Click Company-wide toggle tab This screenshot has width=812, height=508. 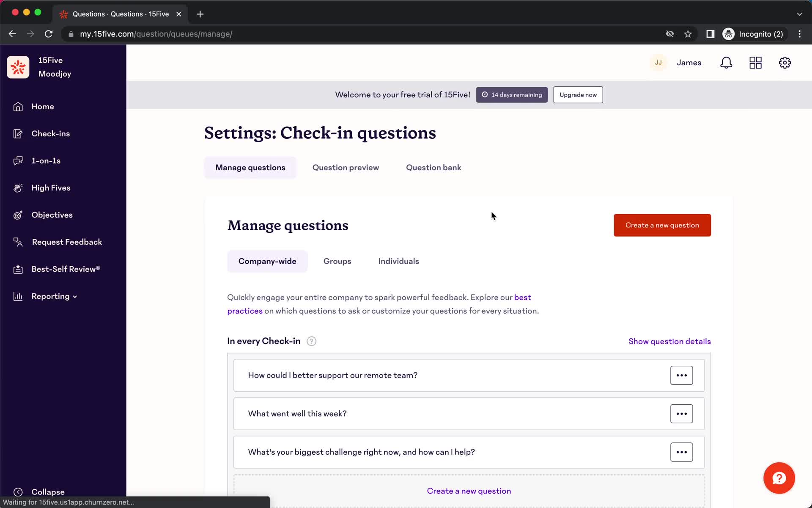[267, 261]
